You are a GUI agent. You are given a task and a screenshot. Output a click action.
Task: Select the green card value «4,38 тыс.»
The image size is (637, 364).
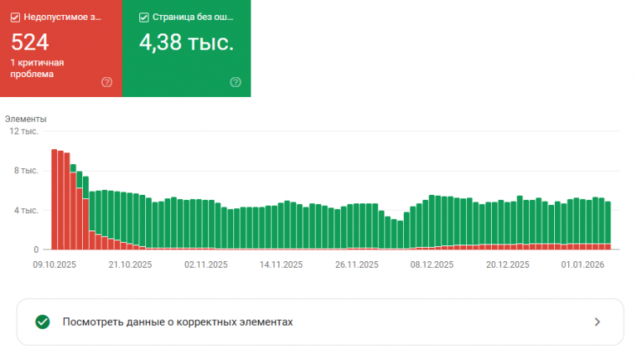click(x=187, y=42)
